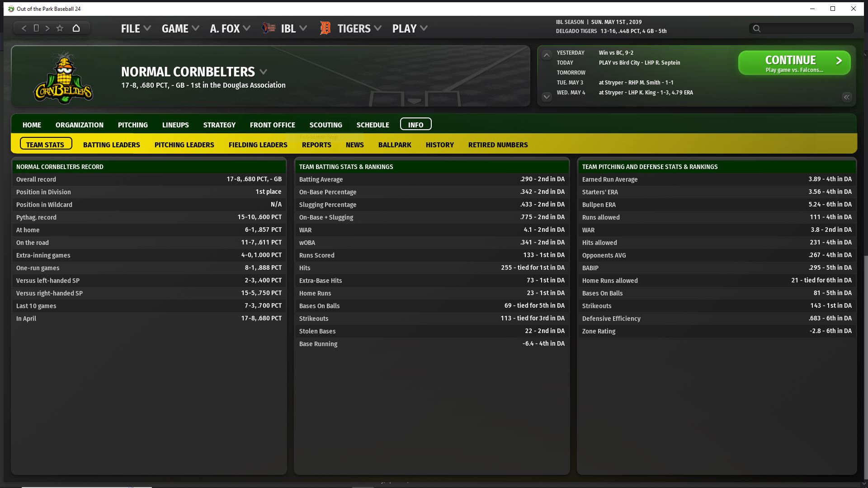Image resolution: width=868 pixels, height=488 pixels.
Task: Switch to the PITCHING tab
Action: [132, 125]
